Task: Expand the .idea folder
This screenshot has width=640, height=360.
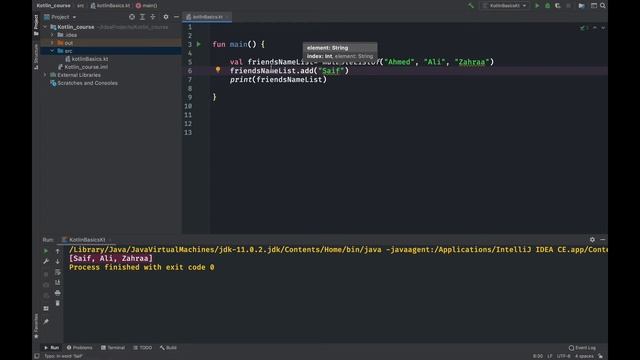Action: [52, 35]
